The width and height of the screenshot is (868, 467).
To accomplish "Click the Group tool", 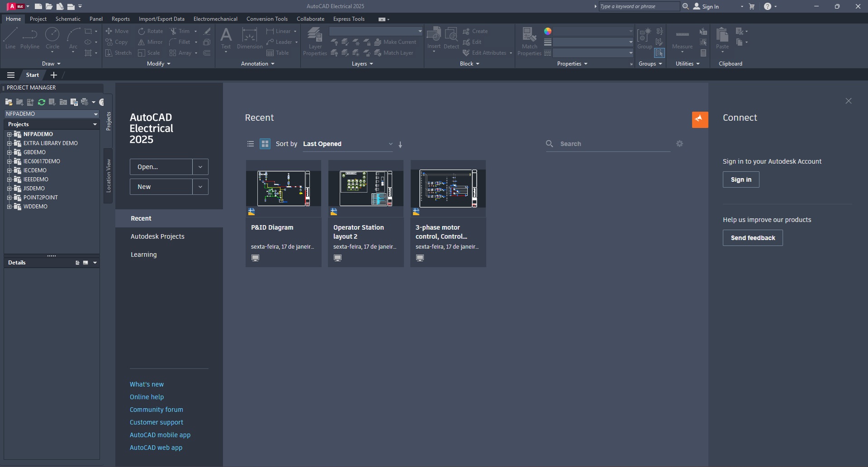I will [x=645, y=38].
